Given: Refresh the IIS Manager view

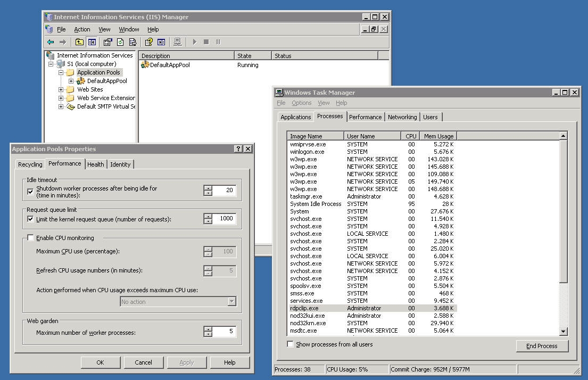Looking at the screenshot, I should (120, 42).
